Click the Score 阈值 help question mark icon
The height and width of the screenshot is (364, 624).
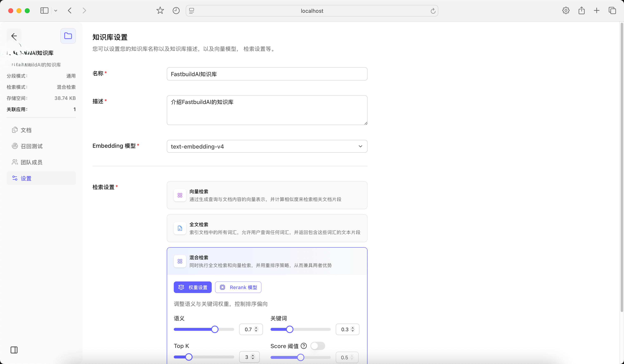(x=304, y=346)
